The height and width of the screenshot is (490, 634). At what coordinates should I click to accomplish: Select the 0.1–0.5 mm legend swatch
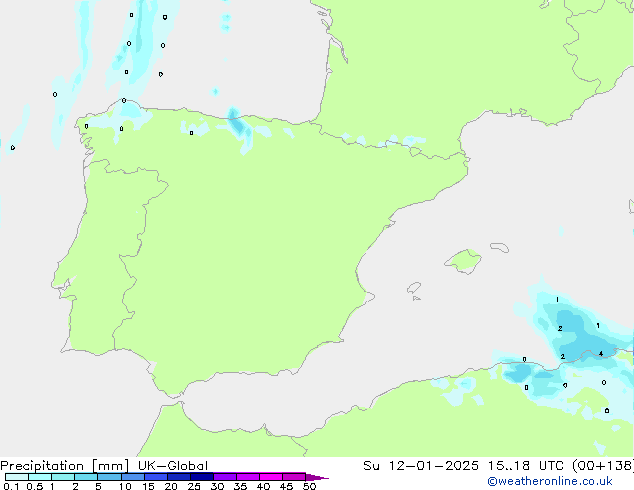17,477
